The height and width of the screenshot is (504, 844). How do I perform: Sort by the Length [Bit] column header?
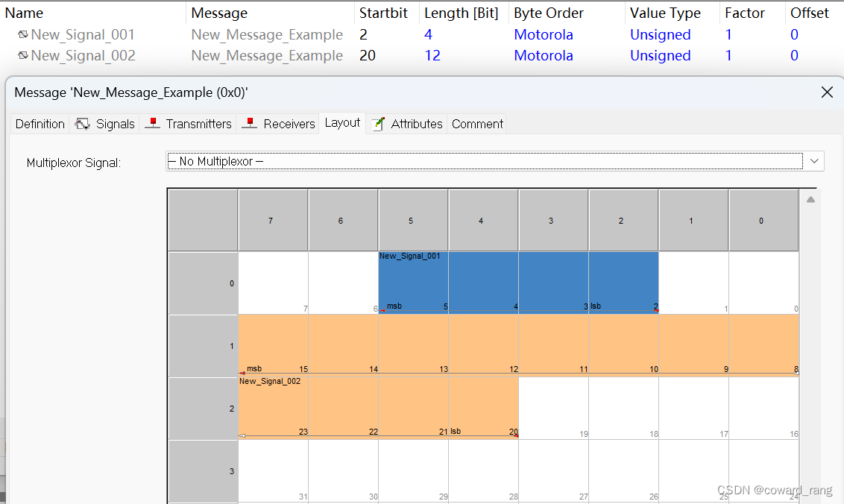(462, 13)
